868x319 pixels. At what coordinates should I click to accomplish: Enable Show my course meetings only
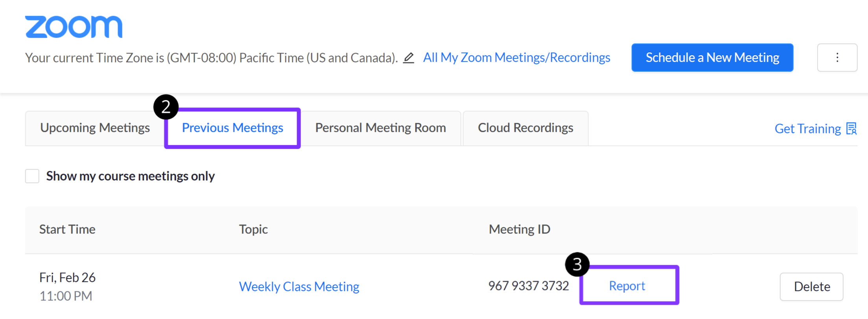(x=32, y=176)
